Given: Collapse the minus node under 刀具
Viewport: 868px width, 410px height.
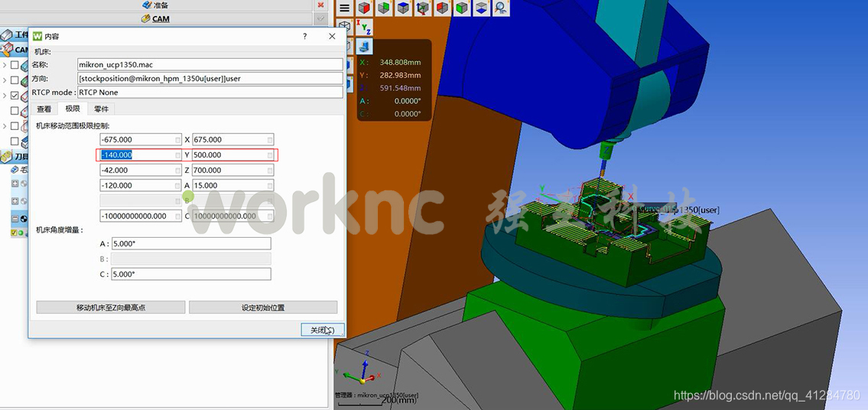Looking at the screenshot, I should tap(15, 218).
